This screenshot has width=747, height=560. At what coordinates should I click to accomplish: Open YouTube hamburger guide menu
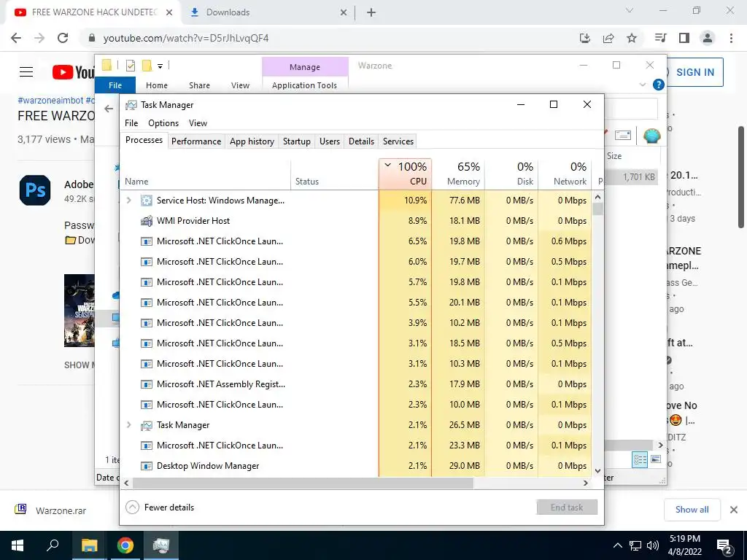[x=26, y=72]
